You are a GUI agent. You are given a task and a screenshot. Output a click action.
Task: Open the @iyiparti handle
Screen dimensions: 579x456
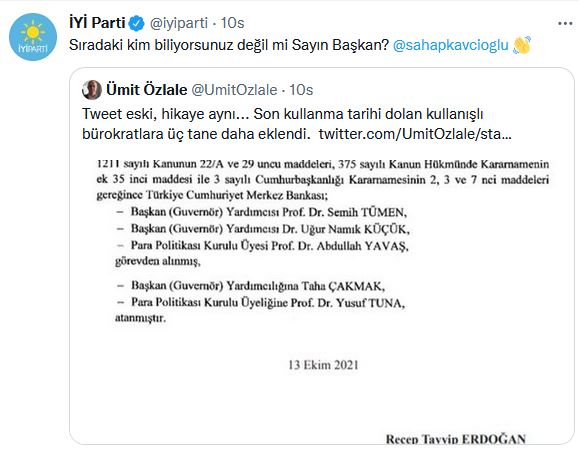179,23
